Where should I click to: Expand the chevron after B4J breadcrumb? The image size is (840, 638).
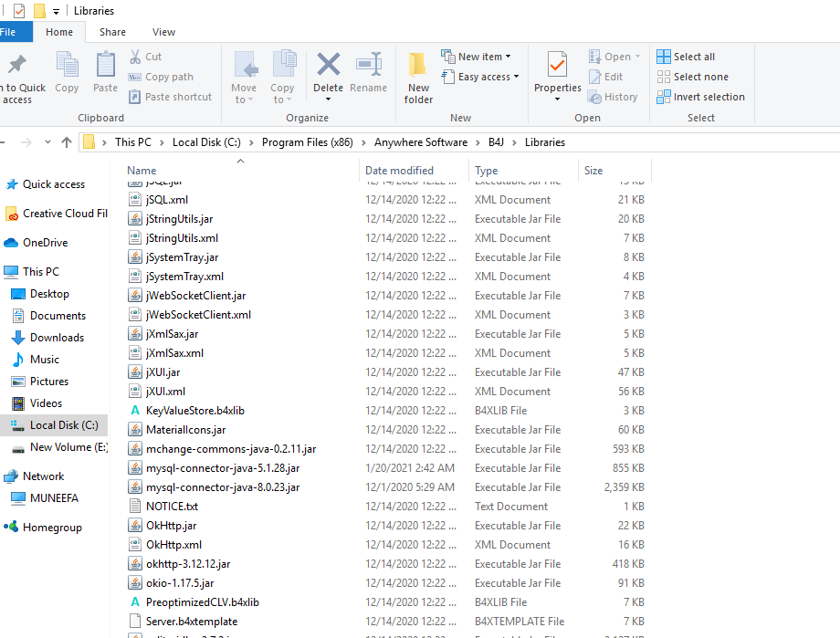point(514,142)
